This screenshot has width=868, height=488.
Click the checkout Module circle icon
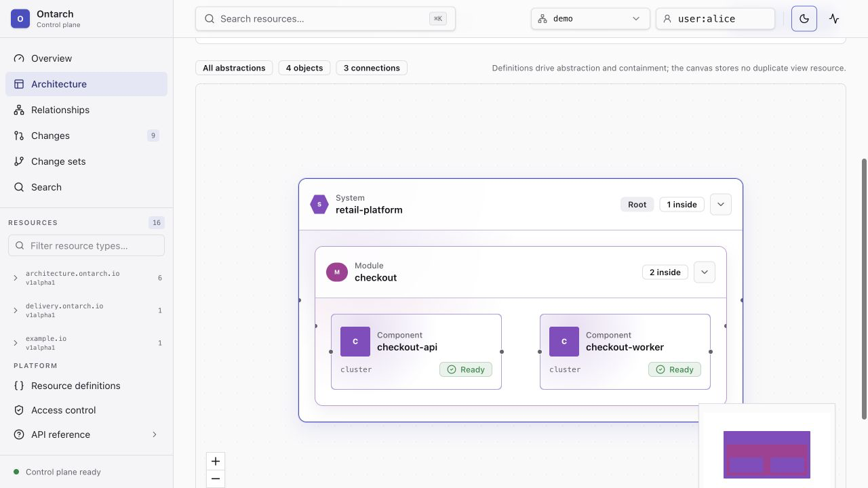[x=337, y=272]
